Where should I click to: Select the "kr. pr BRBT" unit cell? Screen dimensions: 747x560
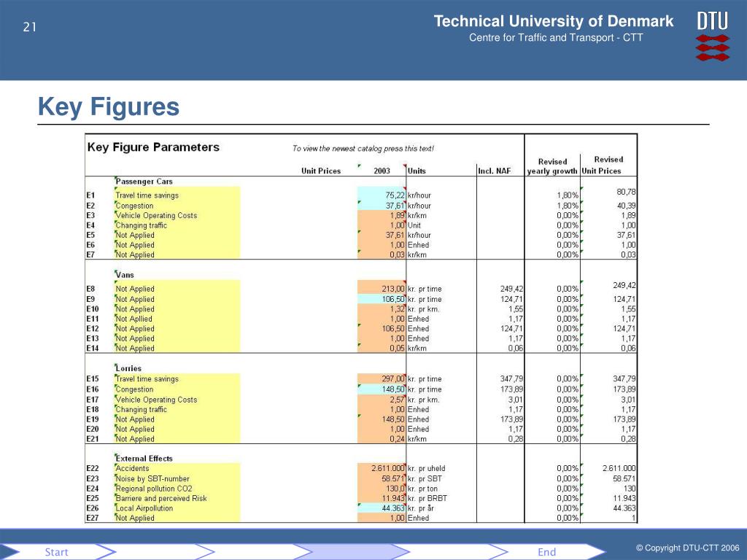[x=427, y=499]
